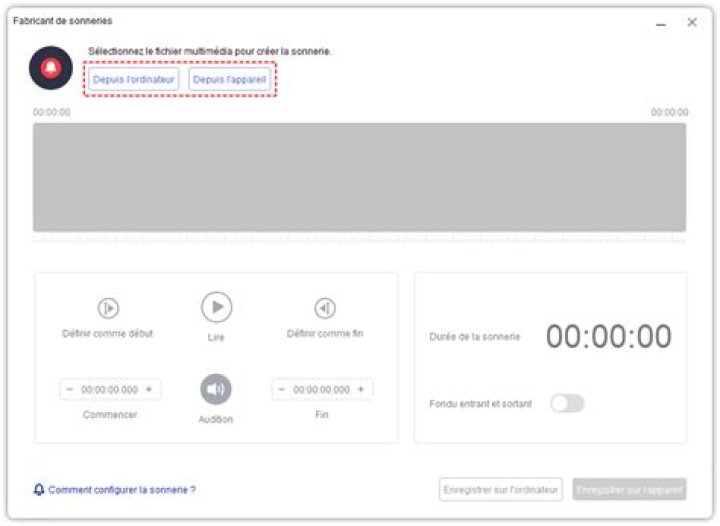Click the bell icon beside the help link
The height and width of the screenshot is (526, 720).
39,489
